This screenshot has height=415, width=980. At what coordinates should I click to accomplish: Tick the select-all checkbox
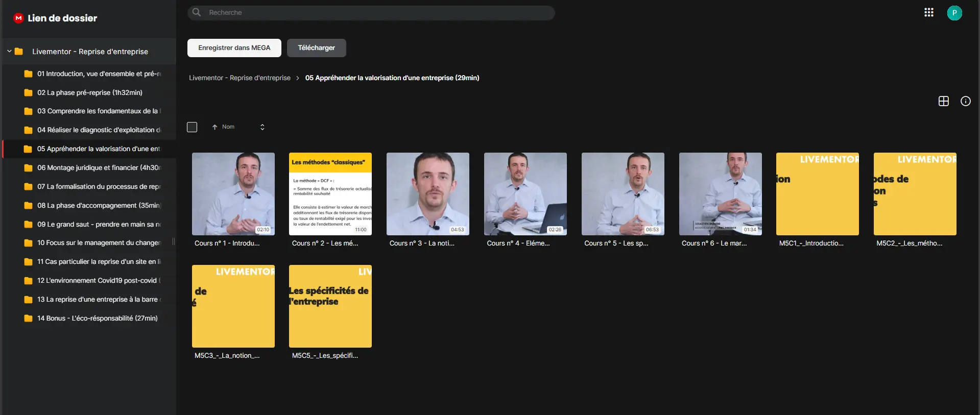192,127
